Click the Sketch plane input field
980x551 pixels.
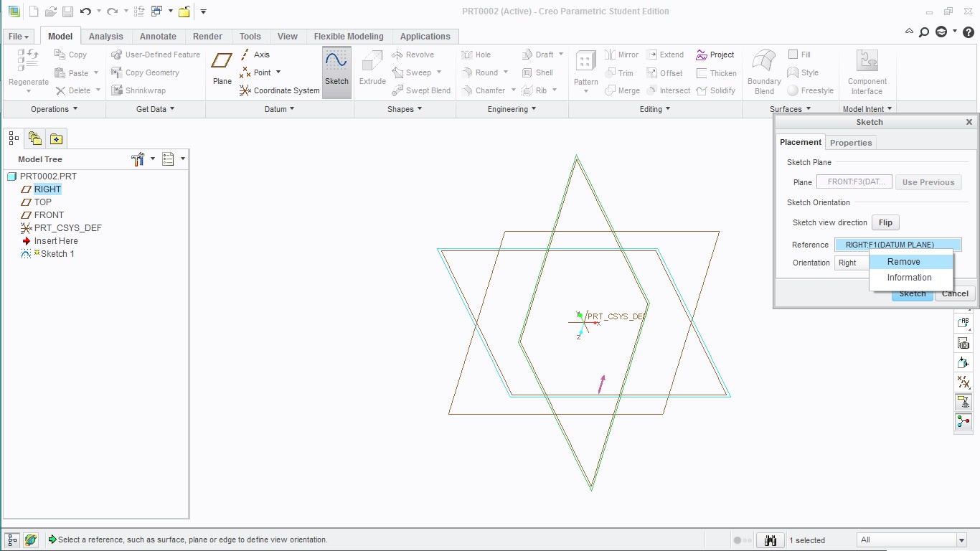point(854,182)
